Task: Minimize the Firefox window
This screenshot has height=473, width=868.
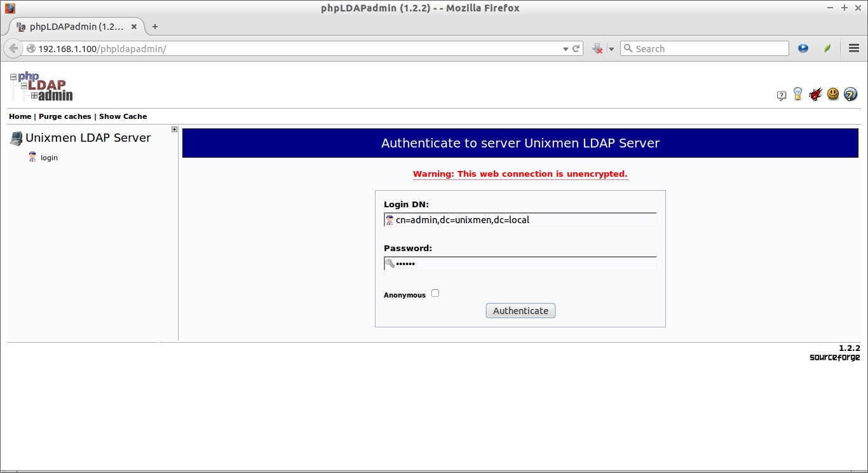Action: tap(831, 8)
